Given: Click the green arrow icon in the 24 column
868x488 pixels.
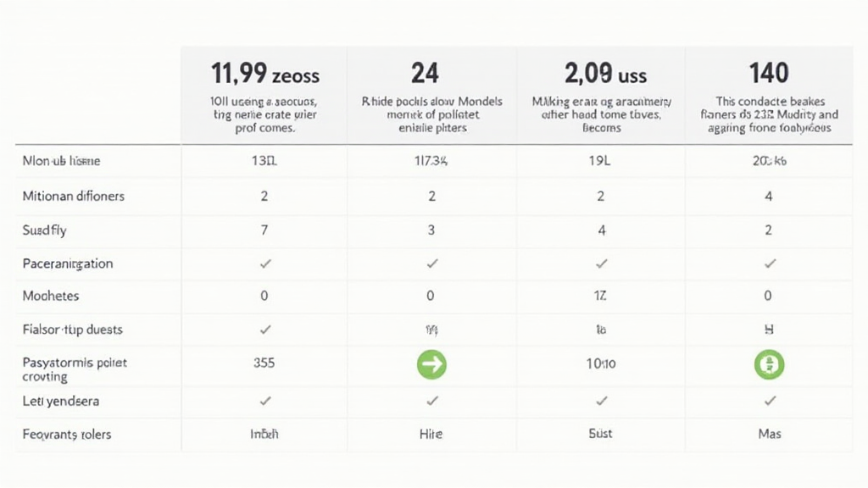Looking at the screenshot, I should click(431, 365).
